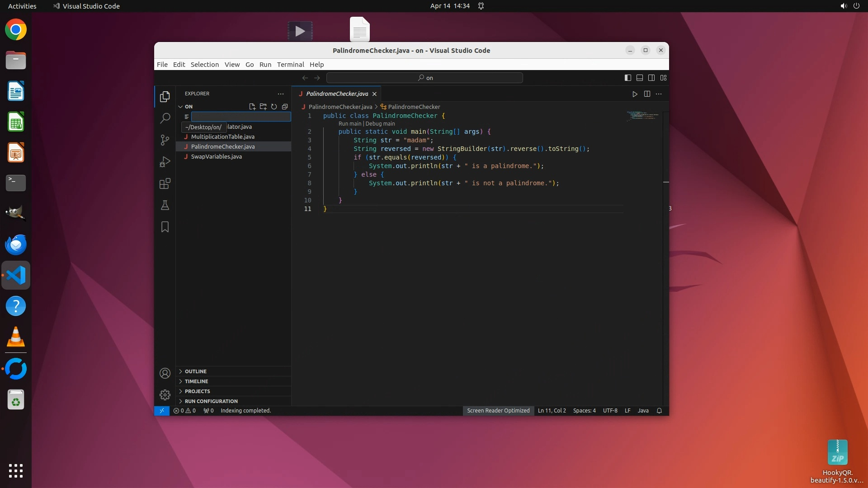Open the Testing flask icon view
The width and height of the screenshot is (868, 488).
(165, 205)
